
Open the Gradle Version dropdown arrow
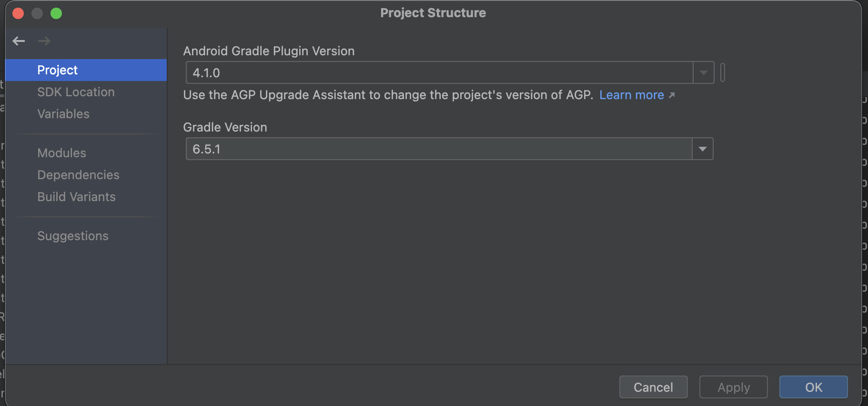702,149
